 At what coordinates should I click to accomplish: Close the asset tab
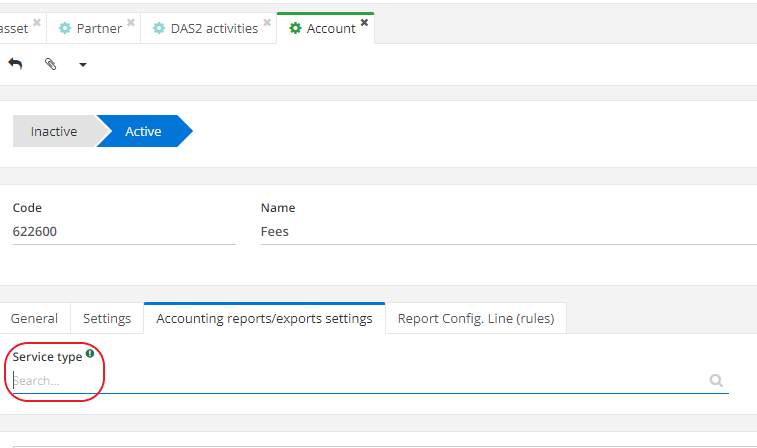tap(37, 22)
